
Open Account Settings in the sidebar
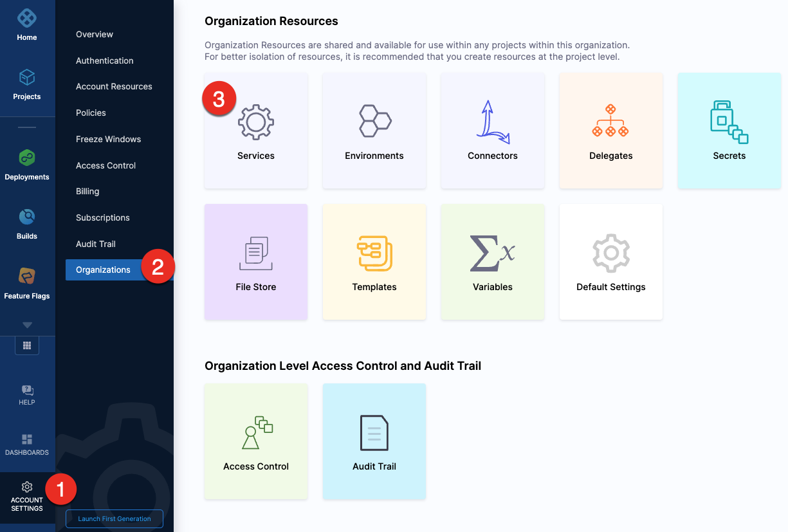coord(27,497)
